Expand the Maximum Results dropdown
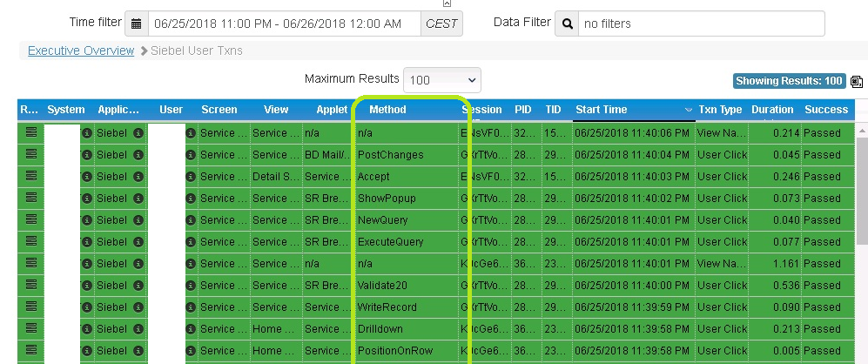The image size is (868, 364). tap(442, 80)
